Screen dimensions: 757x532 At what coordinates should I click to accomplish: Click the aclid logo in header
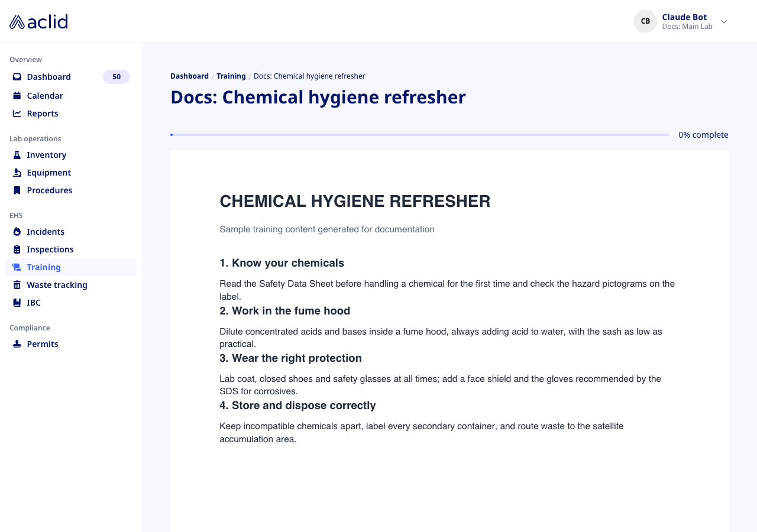38,22
